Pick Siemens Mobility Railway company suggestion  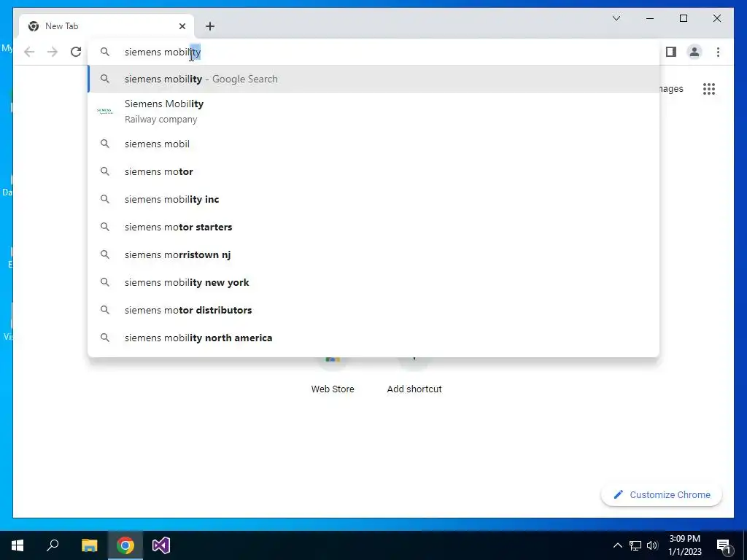[373, 112]
